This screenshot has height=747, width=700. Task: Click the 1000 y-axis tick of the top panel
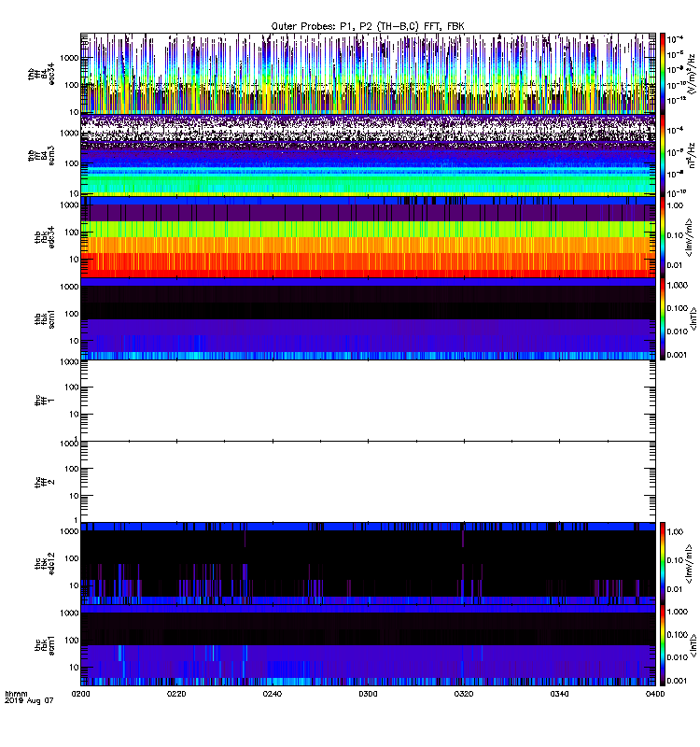tap(70, 58)
